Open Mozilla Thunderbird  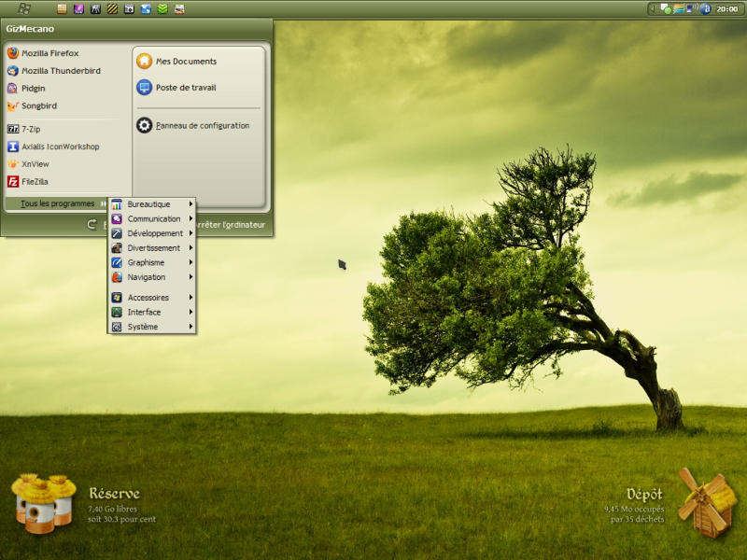pyautogui.click(x=54, y=71)
